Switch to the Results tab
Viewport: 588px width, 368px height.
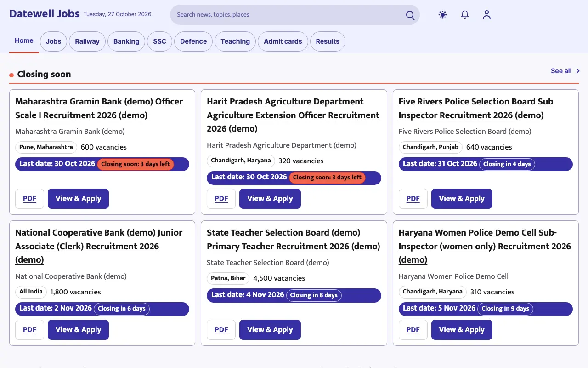click(328, 41)
